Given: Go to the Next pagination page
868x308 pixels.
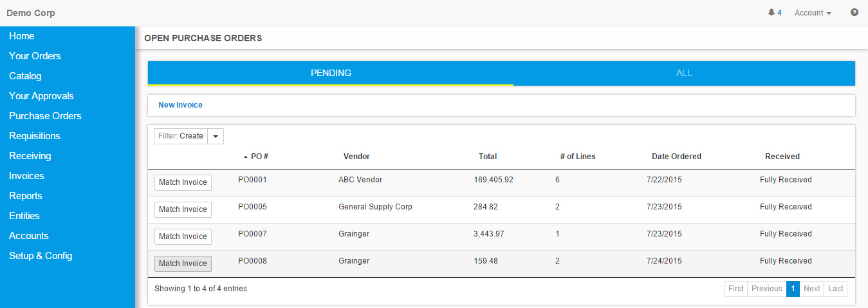Looking at the screenshot, I should [x=812, y=289].
